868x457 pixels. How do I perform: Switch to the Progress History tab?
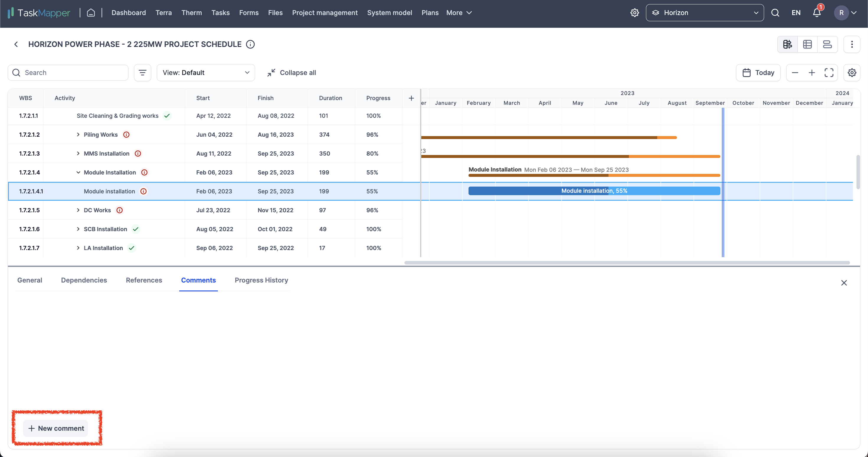click(x=261, y=280)
